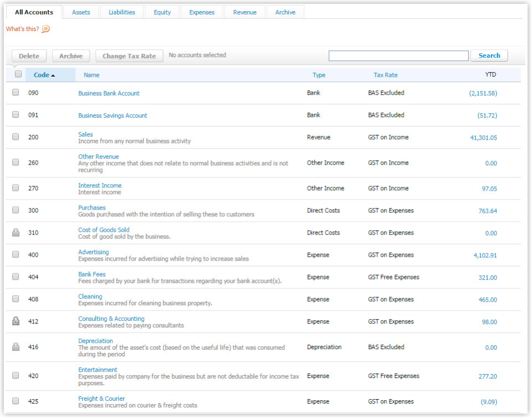Click account code 404
This screenshot has width=532, height=418.
33,277
